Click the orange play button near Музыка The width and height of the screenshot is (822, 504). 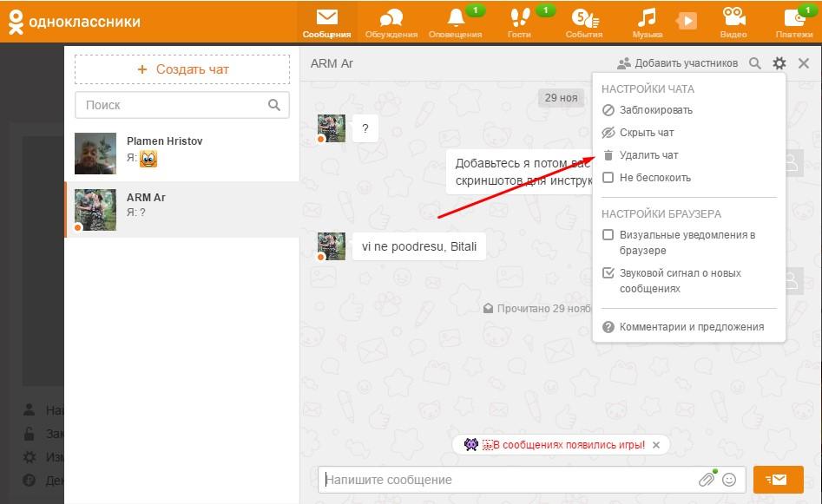(x=687, y=21)
